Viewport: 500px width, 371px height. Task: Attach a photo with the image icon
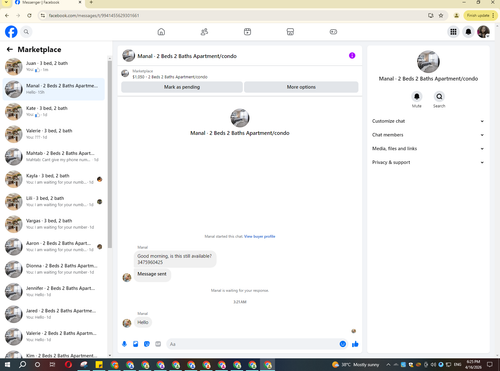[x=136, y=344]
